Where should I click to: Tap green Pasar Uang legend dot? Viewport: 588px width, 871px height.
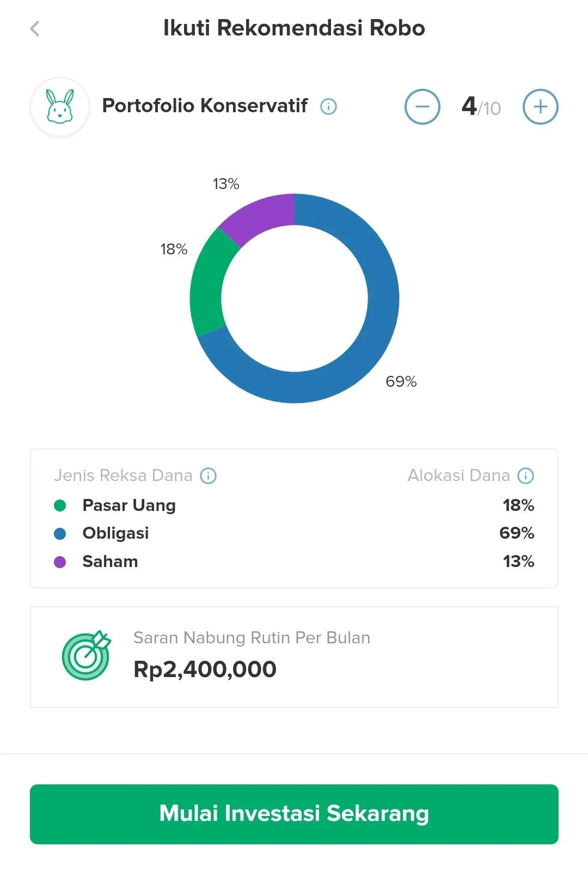coord(60,505)
